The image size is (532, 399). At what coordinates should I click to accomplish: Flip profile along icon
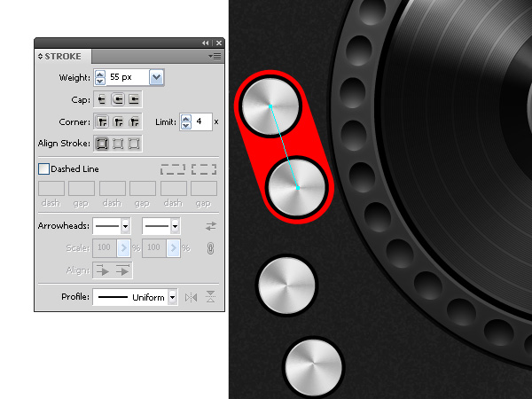pos(191,298)
